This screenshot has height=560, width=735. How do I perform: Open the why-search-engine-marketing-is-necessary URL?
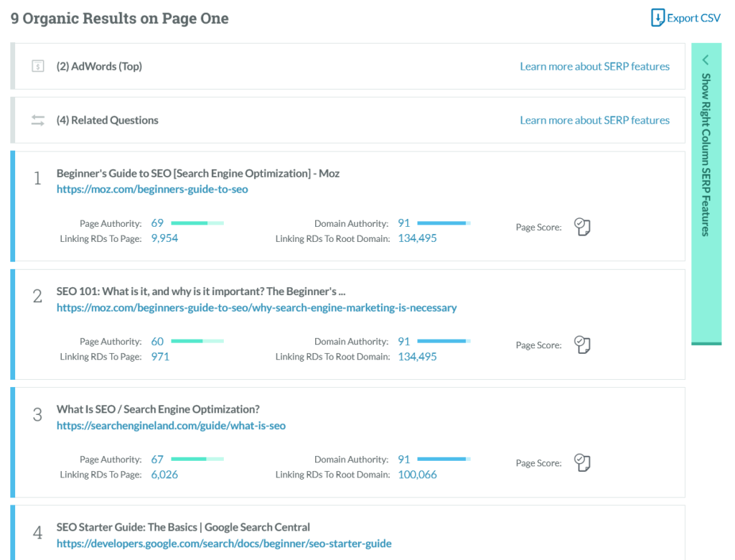point(256,308)
